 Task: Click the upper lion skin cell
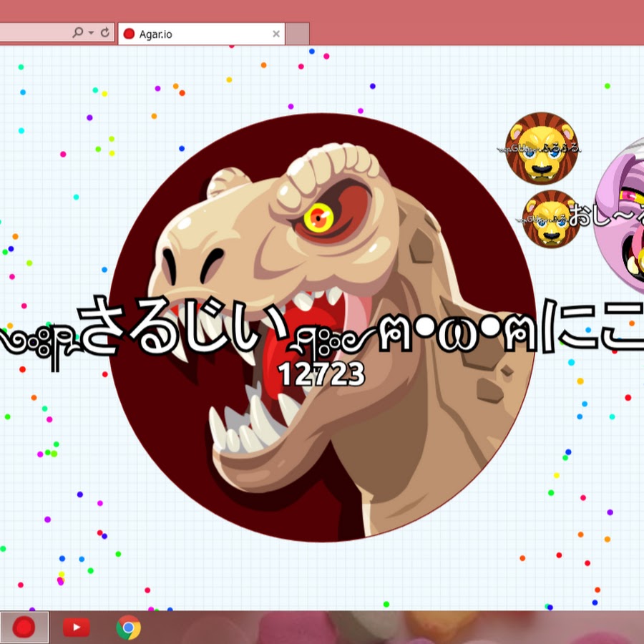(542, 148)
